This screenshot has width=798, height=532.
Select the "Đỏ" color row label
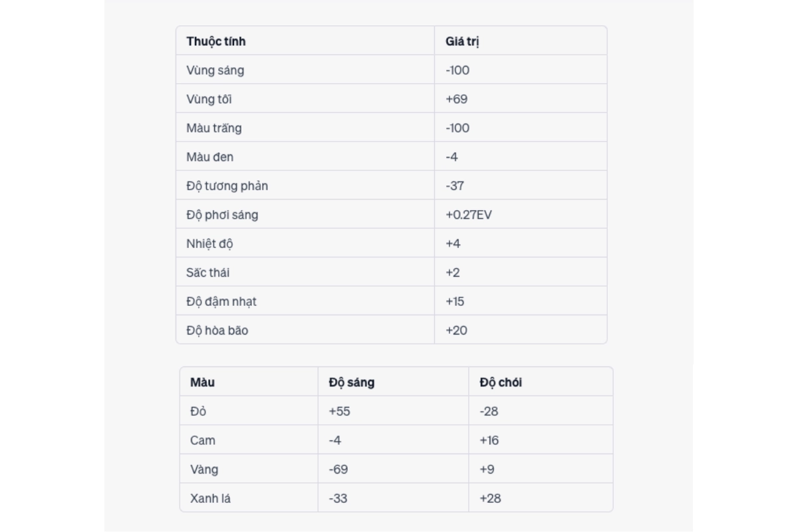point(198,412)
